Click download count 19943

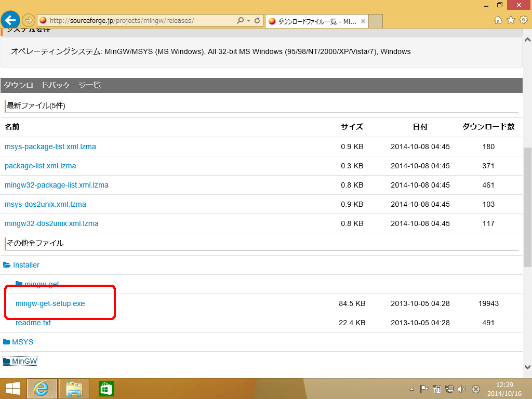click(488, 303)
